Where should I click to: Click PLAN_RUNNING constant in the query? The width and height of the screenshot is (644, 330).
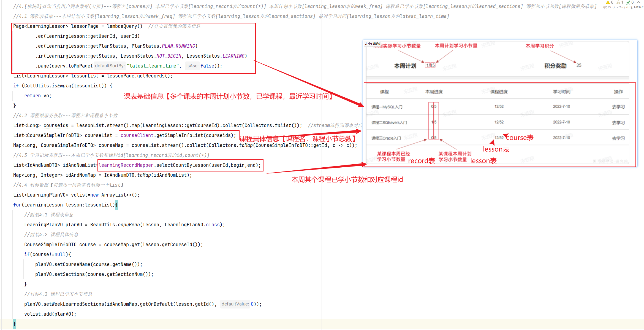(x=178, y=46)
